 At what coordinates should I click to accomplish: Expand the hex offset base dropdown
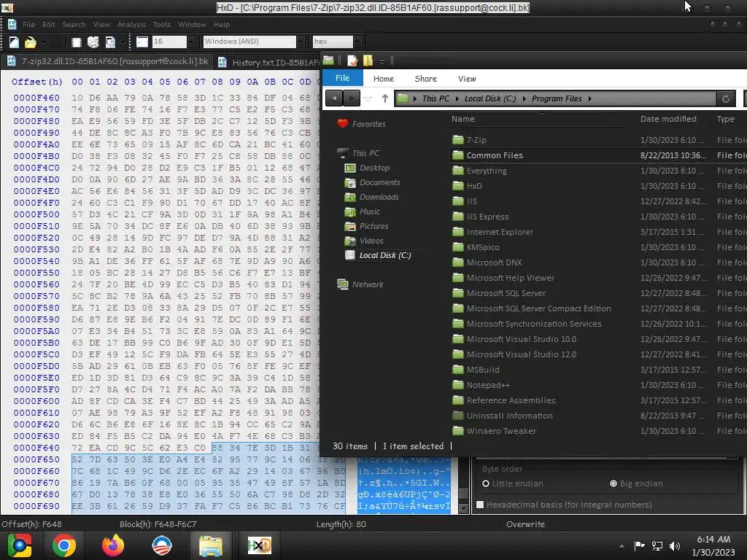pyautogui.click(x=357, y=42)
